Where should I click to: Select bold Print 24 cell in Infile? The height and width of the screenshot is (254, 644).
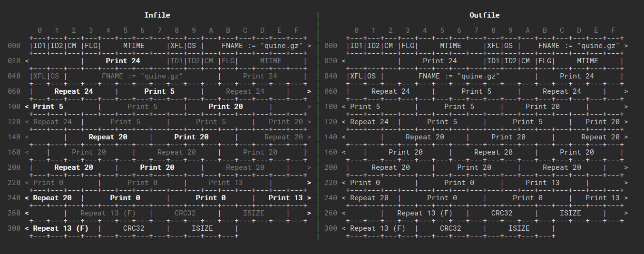123,61
